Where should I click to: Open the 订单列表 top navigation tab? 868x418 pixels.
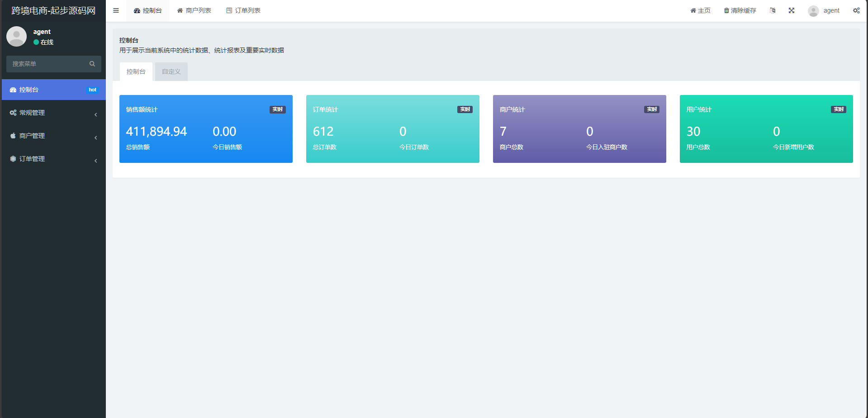(243, 11)
